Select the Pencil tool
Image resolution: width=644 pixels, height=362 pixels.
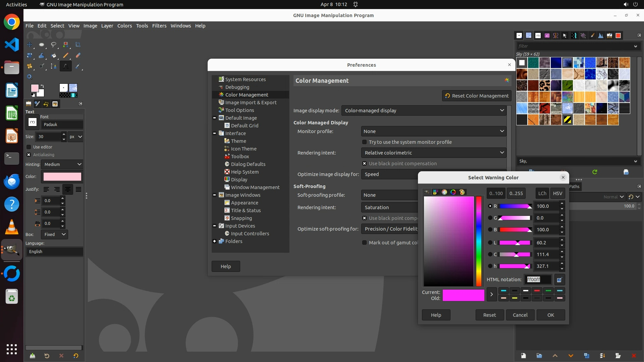click(x=66, y=56)
